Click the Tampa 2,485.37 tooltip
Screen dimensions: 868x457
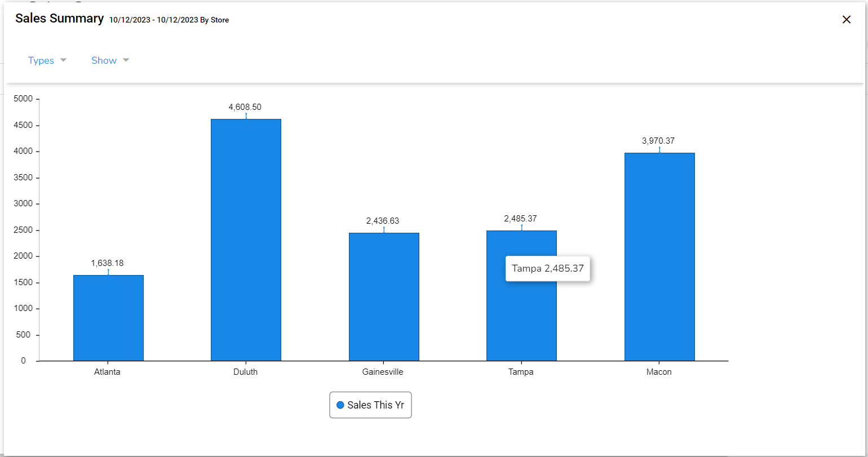click(x=548, y=269)
